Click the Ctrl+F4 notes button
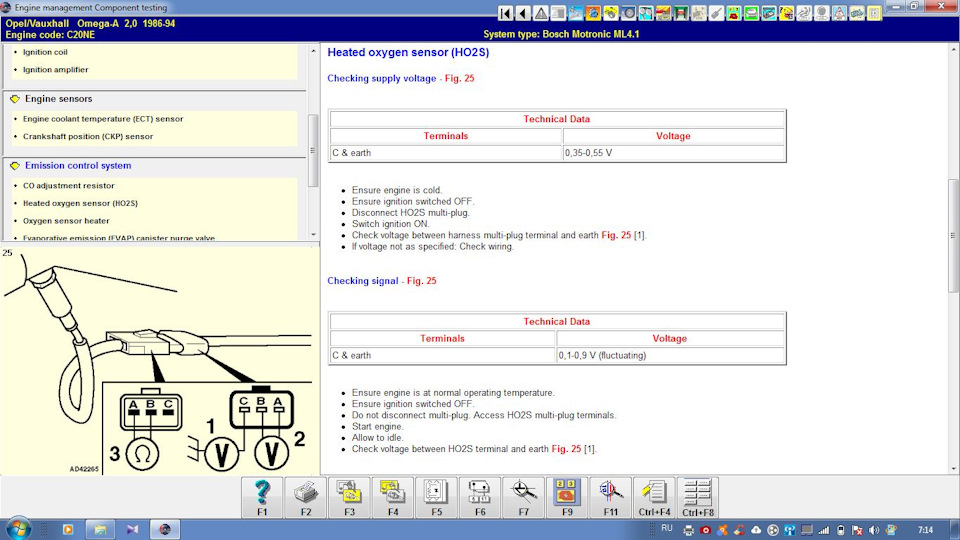Screen dimensions: 960x540 654,497
